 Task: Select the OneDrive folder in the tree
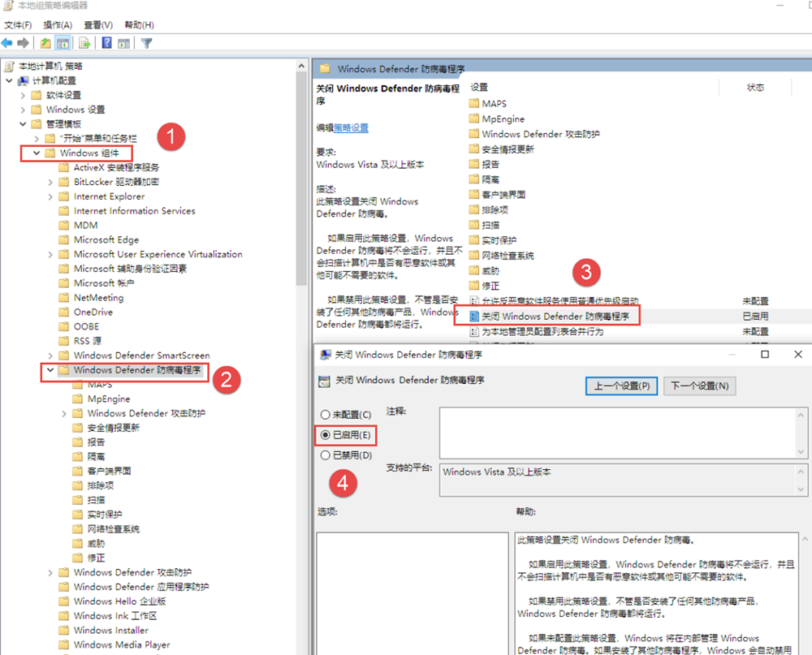tap(93, 312)
